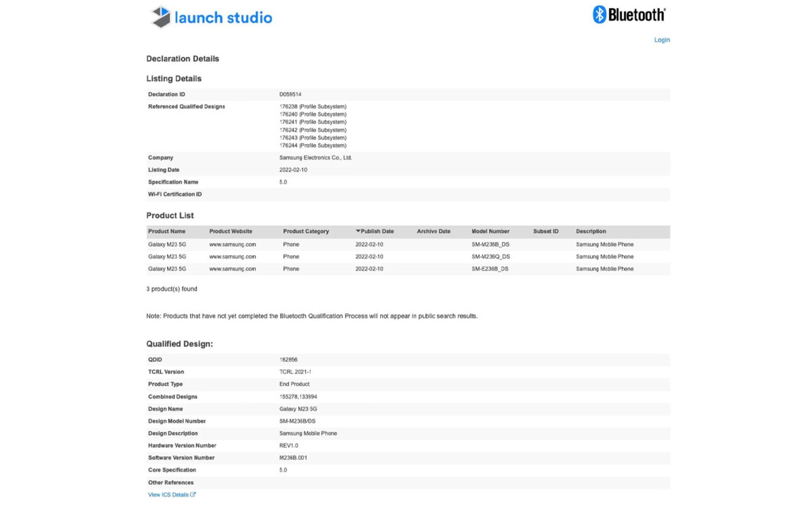Select model number SM-M236Q_DS cell
The image size is (812, 508).
coord(491,257)
